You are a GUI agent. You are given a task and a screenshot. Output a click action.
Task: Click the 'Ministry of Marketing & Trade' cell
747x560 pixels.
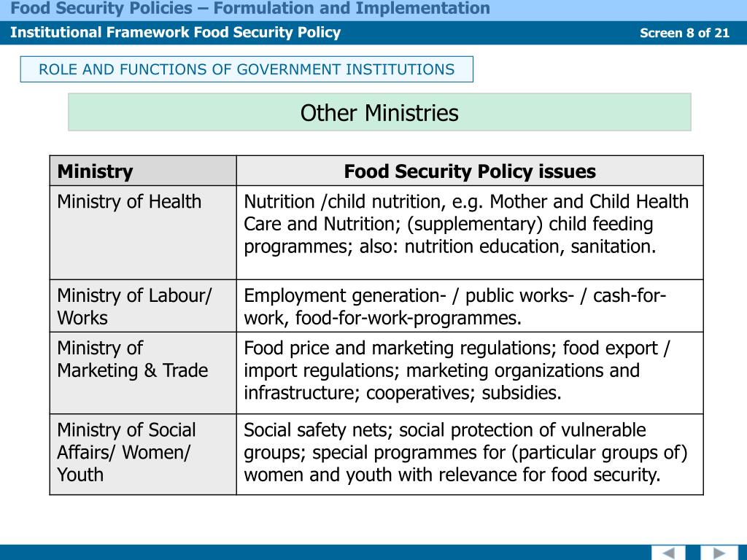(143, 373)
